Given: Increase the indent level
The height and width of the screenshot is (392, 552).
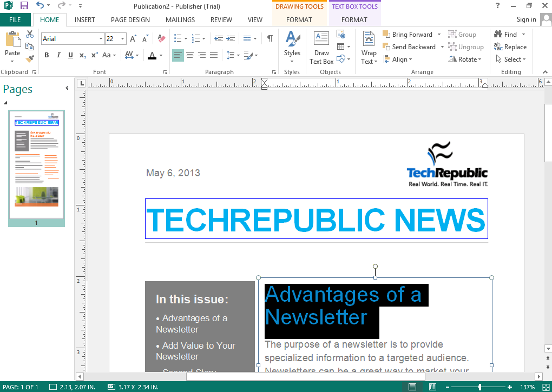Looking at the screenshot, I should tap(231, 38).
